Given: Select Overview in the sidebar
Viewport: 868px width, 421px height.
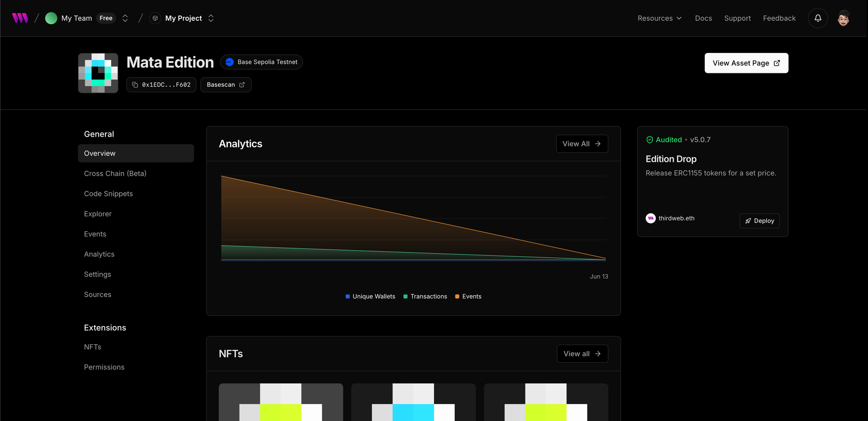Looking at the screenshot, I should [136, 153].
